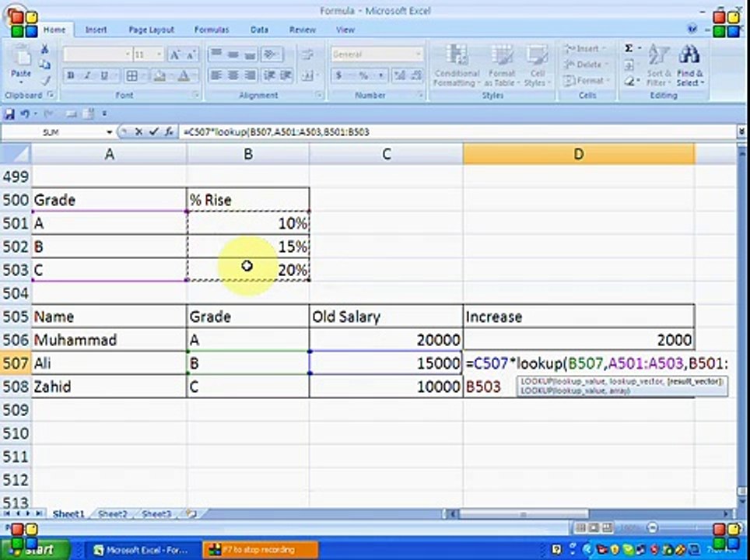This screenshot has width=750, height=560.
Task: Toggle Align Text Left
Action: (x=216, y=75)
